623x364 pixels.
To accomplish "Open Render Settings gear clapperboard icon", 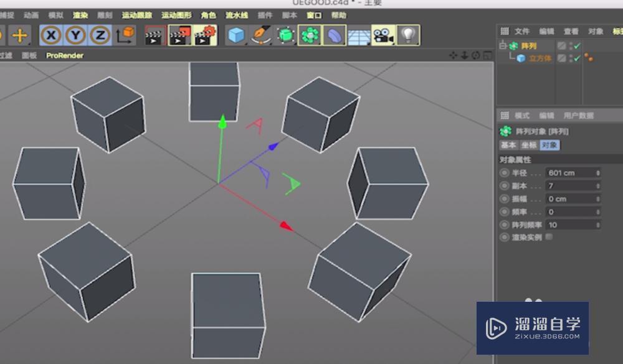I will (x=205, y=35).
